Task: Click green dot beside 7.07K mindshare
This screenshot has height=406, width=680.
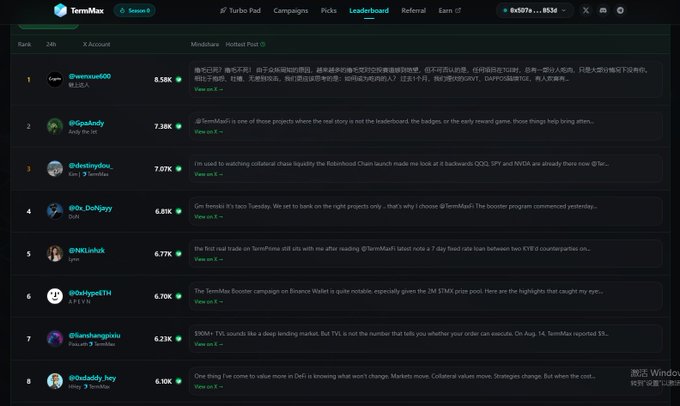Action: pos(179,169)
